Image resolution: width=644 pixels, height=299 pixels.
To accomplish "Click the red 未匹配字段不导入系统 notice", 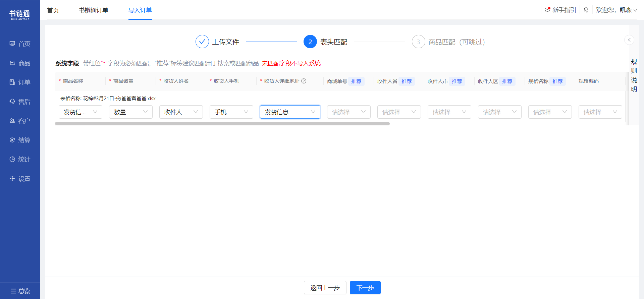I will point(291,63).
